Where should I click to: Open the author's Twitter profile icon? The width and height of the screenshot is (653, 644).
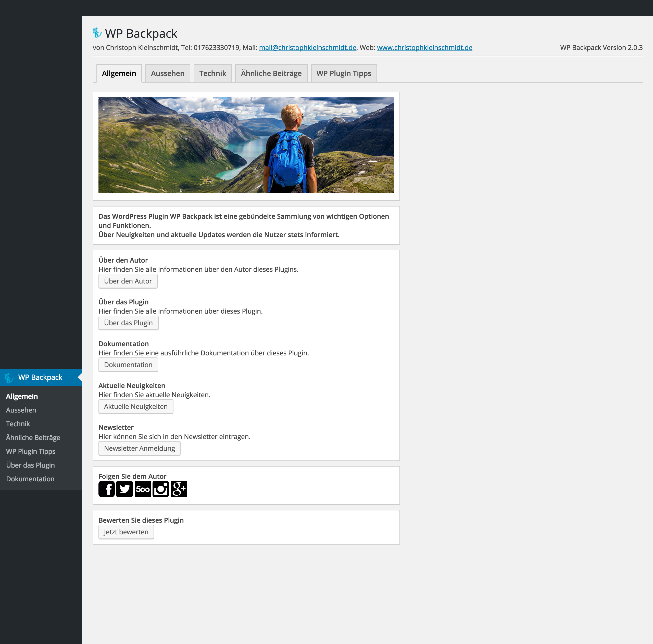coord(124,489)
